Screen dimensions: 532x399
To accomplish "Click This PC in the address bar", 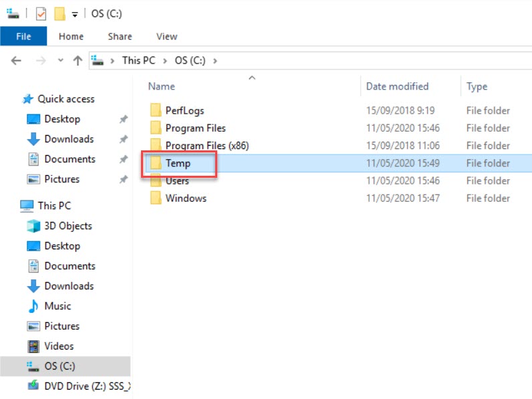I will click(x=138, y=60).
